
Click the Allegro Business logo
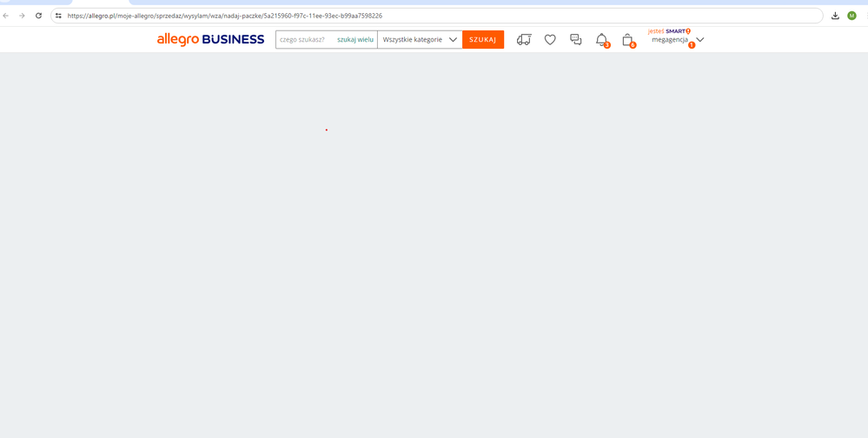tap(210, 39)
